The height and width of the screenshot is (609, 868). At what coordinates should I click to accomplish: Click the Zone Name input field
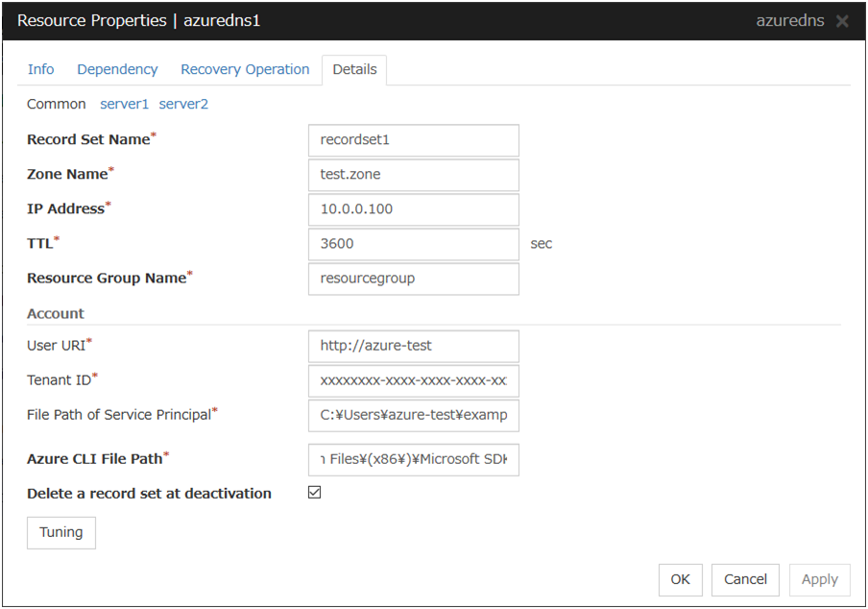click(x=413, y=175)
